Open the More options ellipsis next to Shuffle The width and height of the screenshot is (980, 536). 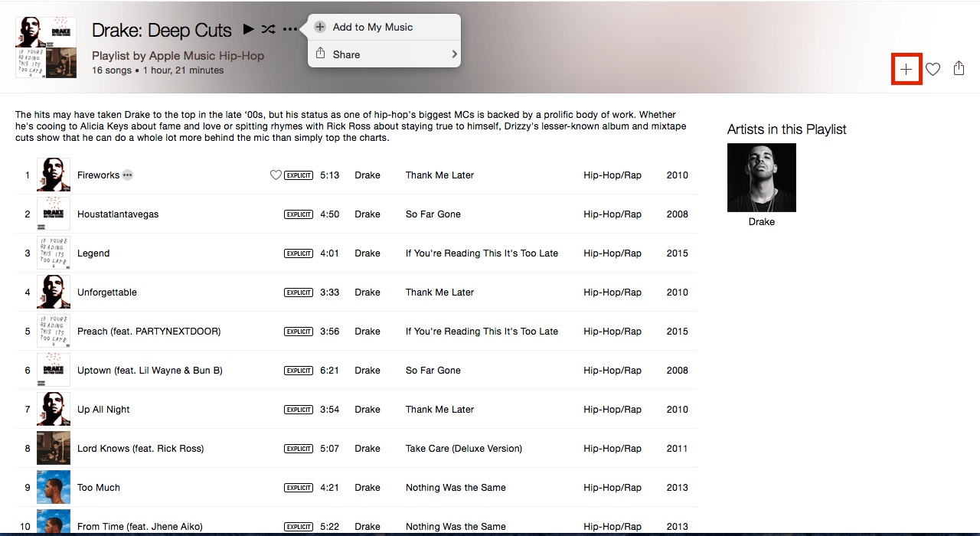click(x=289, y=29)
